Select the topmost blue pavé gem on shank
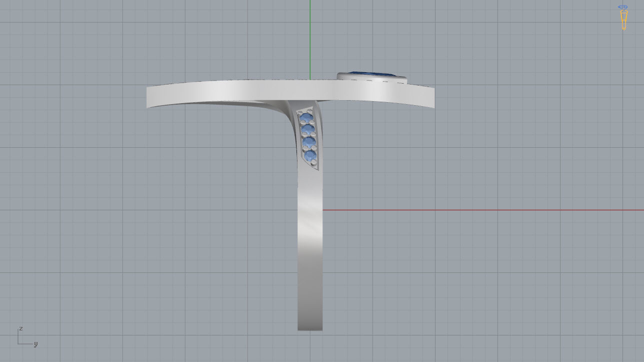 click(307, 119)
